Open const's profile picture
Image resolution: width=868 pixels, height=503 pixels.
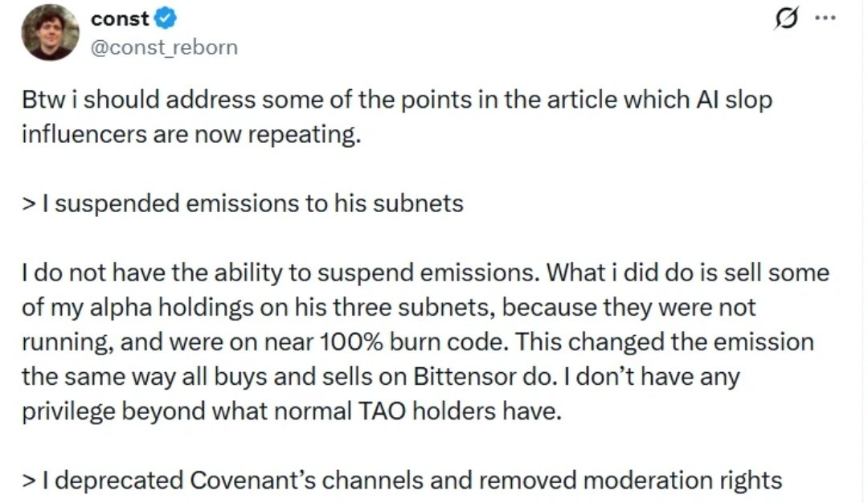51,32
